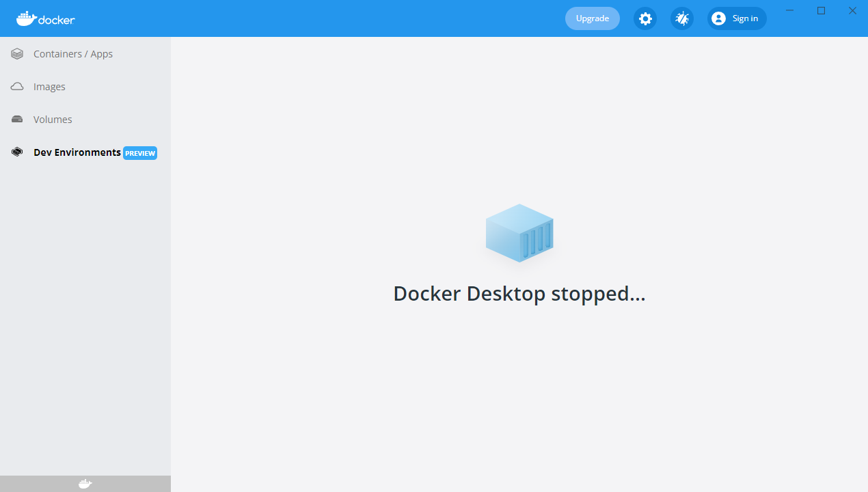This screenshot has height=492, width=868.
Task: Open Settings with the gear icon
Action: pyautogui.click(x=645, y=18)
